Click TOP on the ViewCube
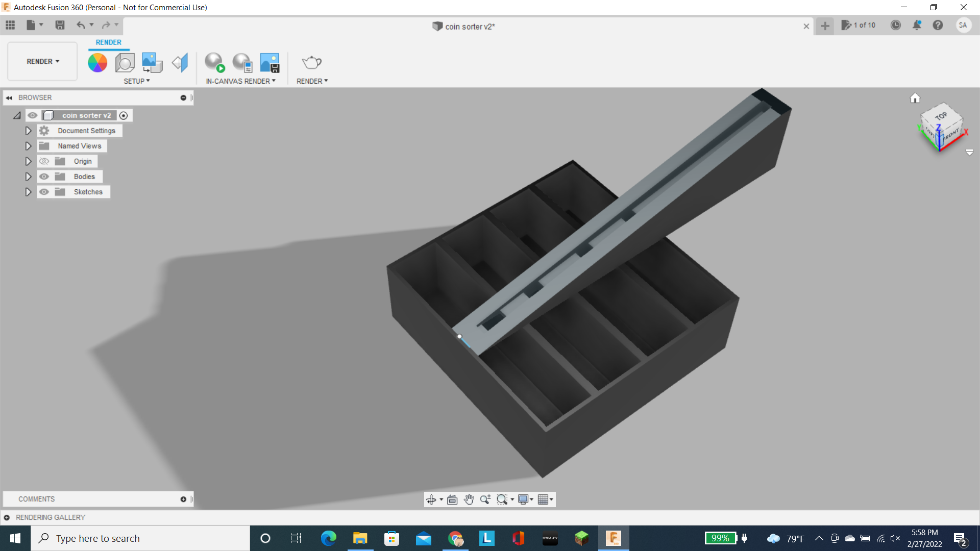The width and height of the screenshot is (980, 551). [941, 116]
